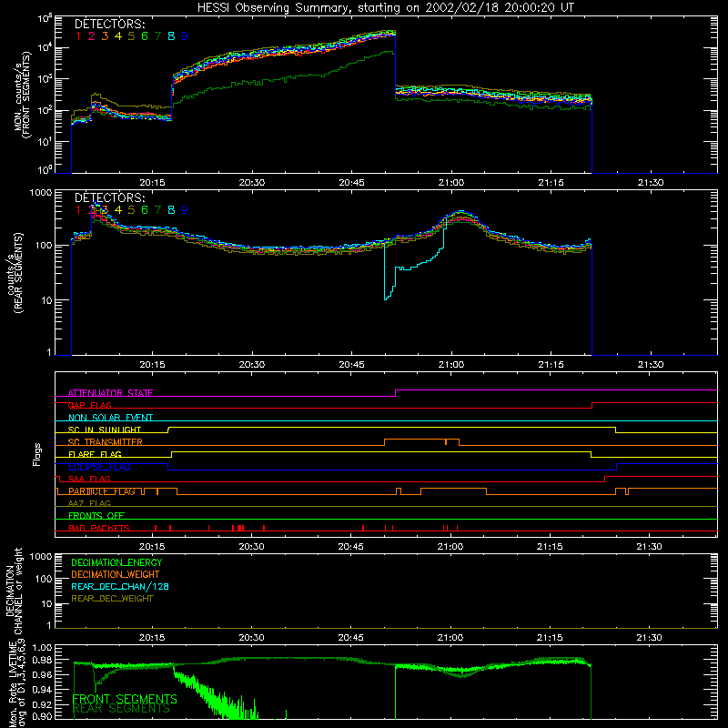Choose detector 6 in the front segments legend

(x=145, y=36)
